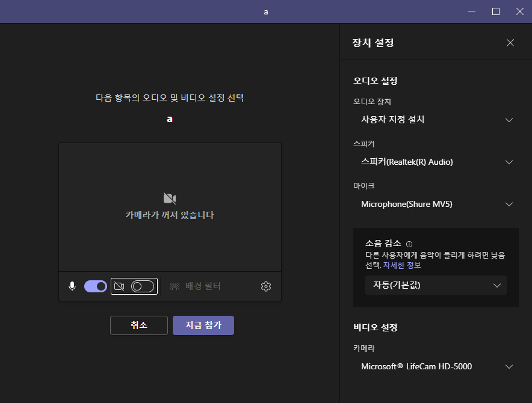
Task: Open the Microsoft LifeCam HD-5000 camera dropdown
Action: coord(436,367)
